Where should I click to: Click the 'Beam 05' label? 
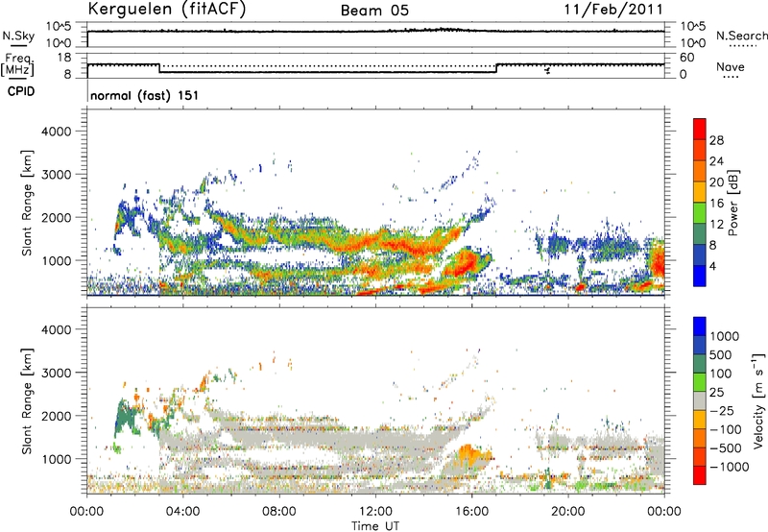pyautogui.click(x=374, y=11)
